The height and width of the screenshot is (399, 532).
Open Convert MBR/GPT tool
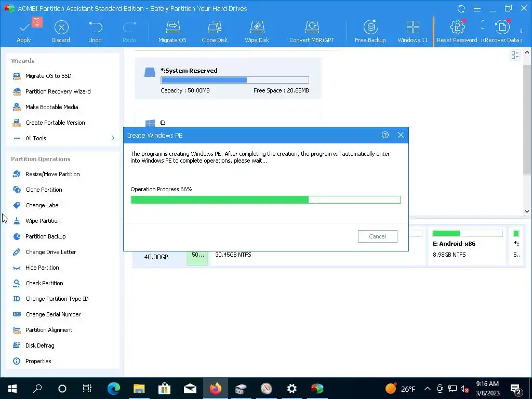click(x=312, y=32)
